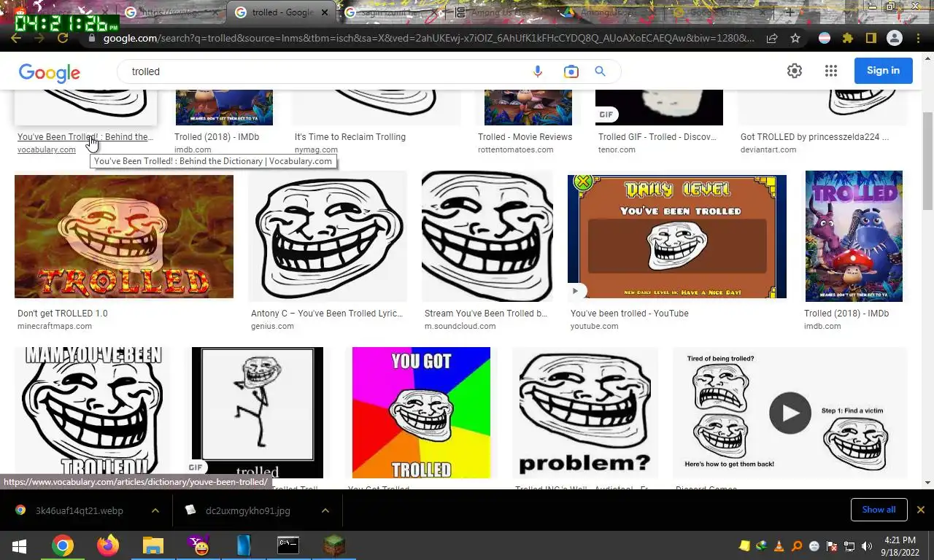Open 'Trolled - Movie Reviews' link
Viewport: 934px width, 560px height.
point(525,136)
